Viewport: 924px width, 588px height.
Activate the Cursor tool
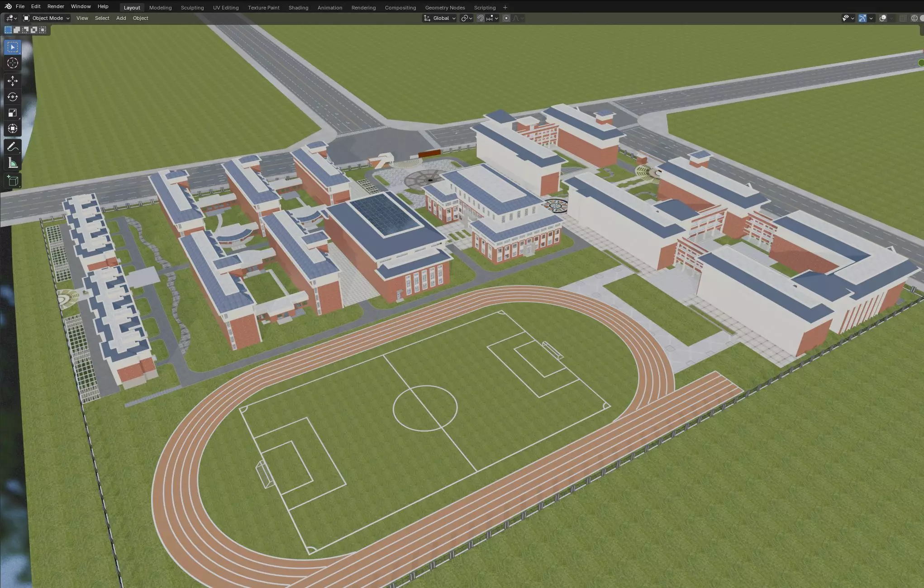coord(13,63)
